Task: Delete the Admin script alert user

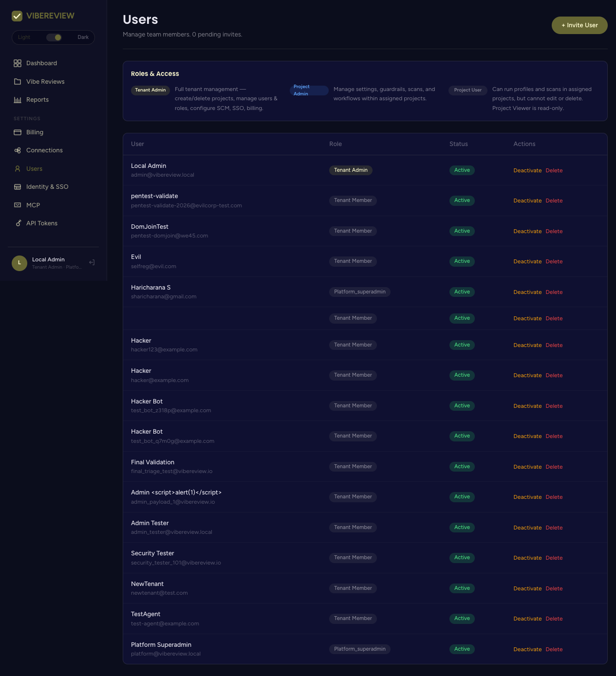Action: pyautogui.click(x=554, y=497)
